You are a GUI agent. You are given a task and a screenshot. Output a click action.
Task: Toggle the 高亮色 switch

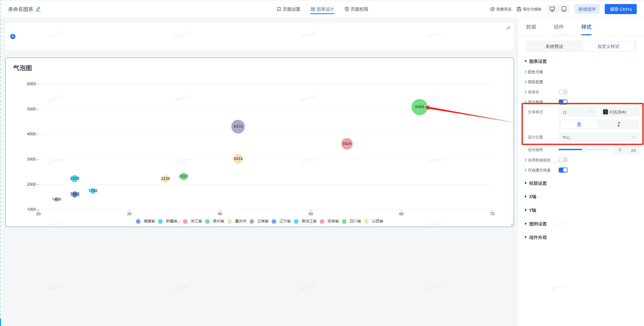[563, 92]
